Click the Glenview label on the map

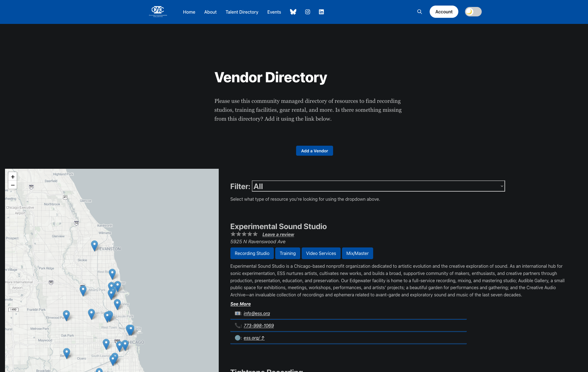(x=58, y=236)
